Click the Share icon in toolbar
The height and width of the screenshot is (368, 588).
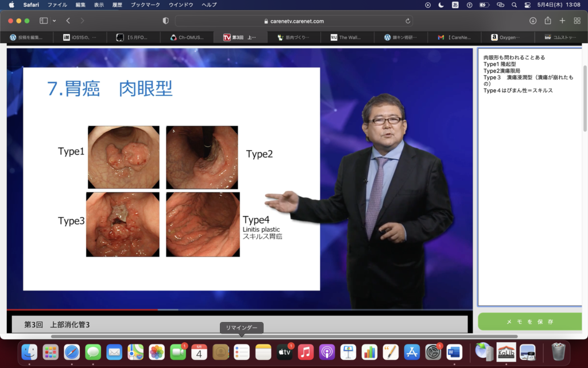pyautogui.click(x=548, y=21)
